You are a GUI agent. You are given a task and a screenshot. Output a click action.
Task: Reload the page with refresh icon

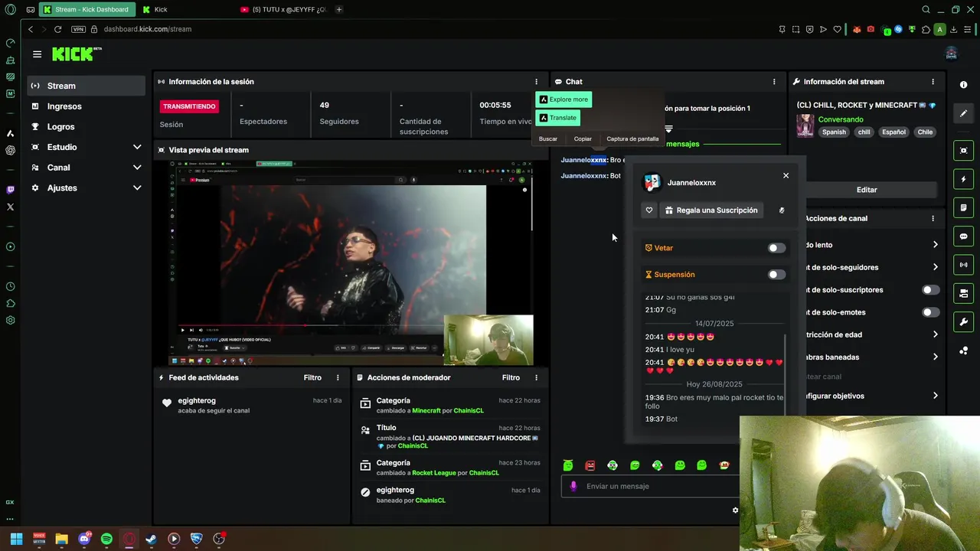pyautogui.click(x=57, y=29)
